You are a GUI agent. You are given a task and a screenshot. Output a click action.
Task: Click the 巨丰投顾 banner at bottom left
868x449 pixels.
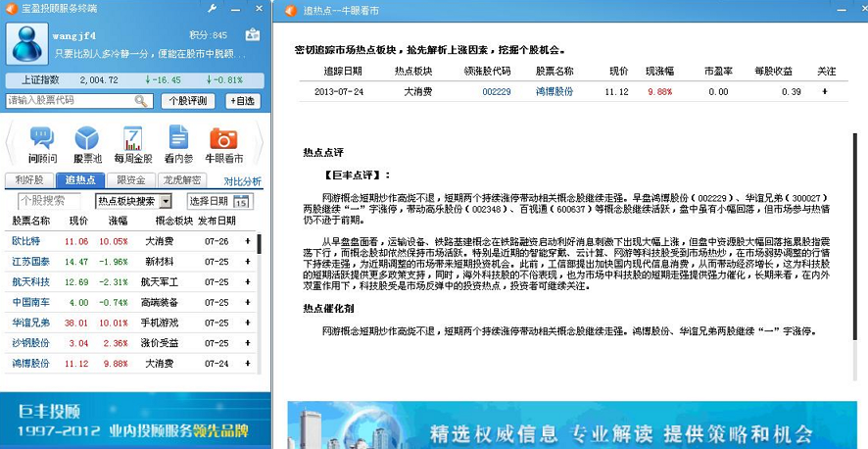(135, 421)
